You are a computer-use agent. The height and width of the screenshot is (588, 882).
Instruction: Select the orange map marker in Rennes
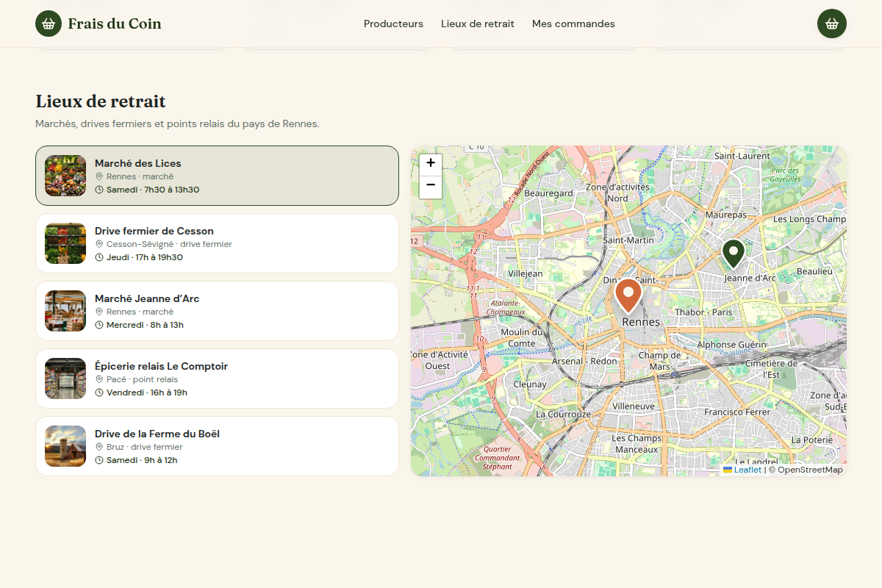click(x=628, y=296)
